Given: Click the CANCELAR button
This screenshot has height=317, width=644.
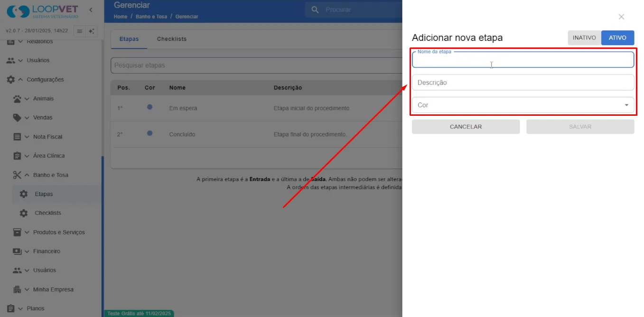Looking at the screenshot, I should click(466, 127).
